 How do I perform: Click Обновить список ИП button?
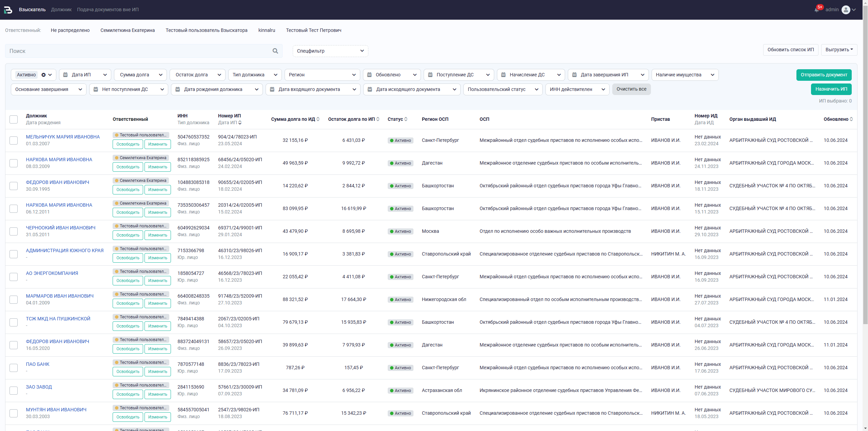791,50
